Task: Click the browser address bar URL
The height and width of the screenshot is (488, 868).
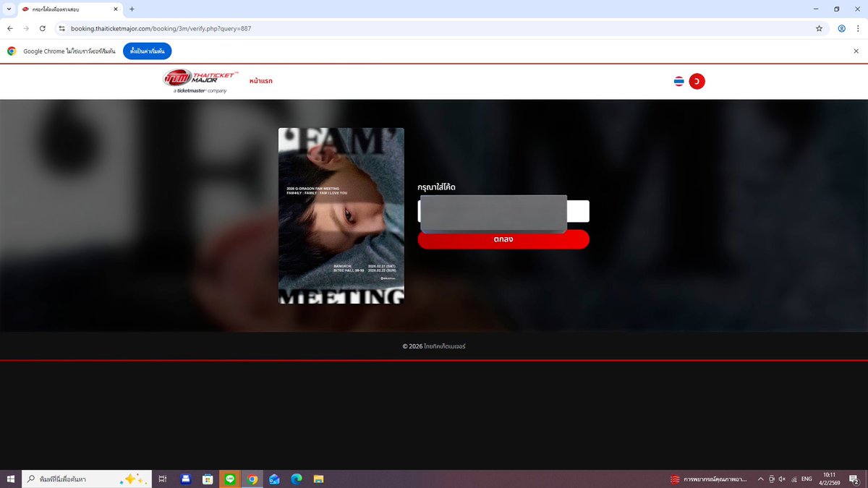Action: [x=161, y=28]
